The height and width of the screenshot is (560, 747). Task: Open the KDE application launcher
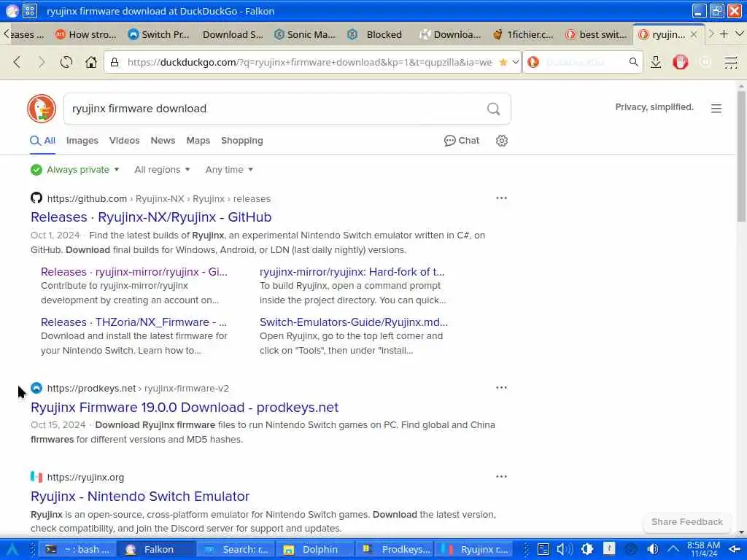pos(12,550)
